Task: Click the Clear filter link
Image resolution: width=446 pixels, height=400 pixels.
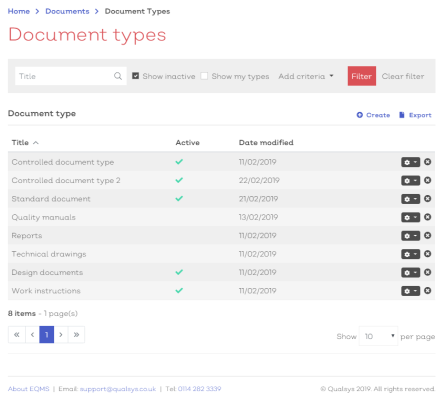Action: 403,76
